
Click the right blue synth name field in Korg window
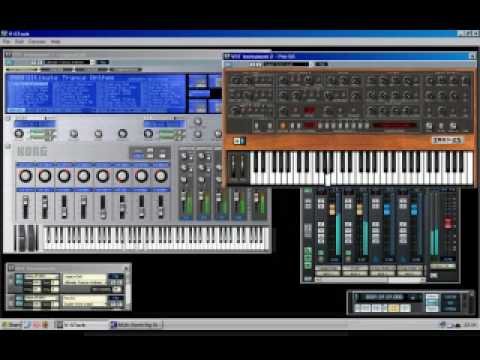(164, 124)
